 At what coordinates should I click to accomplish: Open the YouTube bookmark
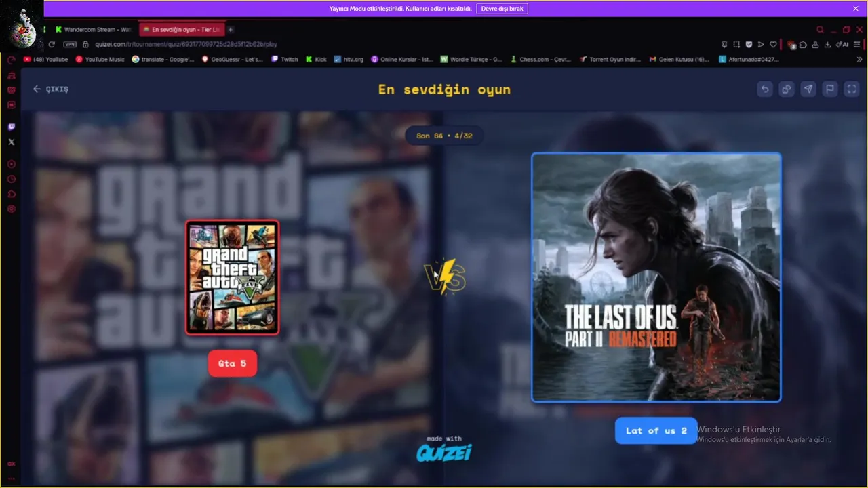(x=46, y=59)
